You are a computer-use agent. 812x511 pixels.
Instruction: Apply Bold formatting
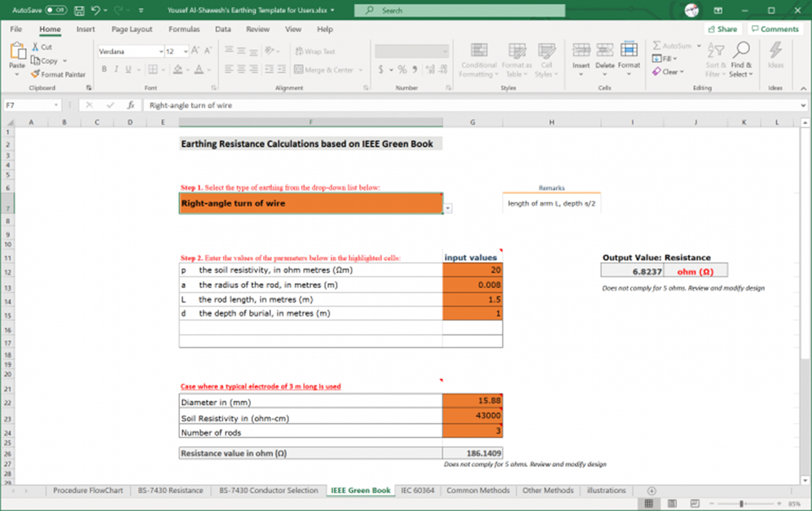[x=104, y=69]
